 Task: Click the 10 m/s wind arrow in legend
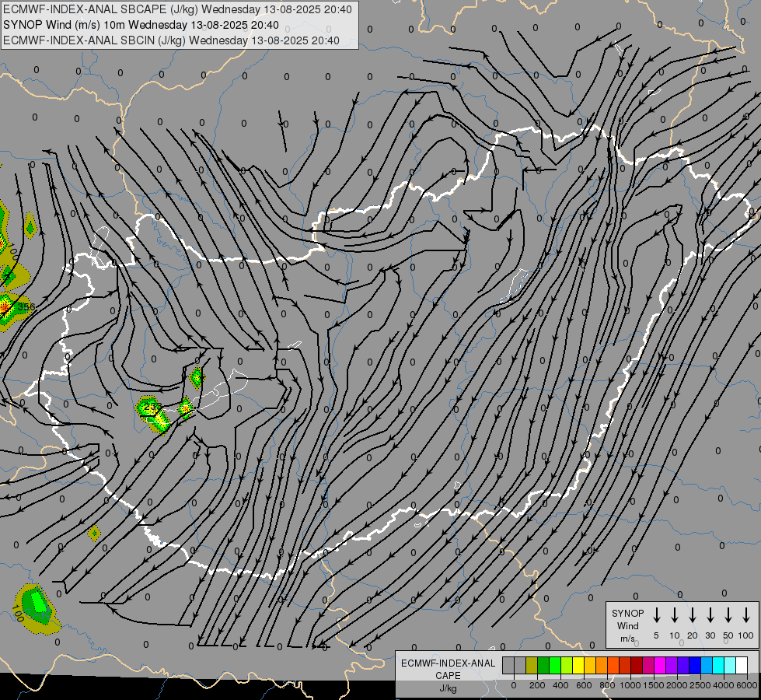tap(675, 615)
